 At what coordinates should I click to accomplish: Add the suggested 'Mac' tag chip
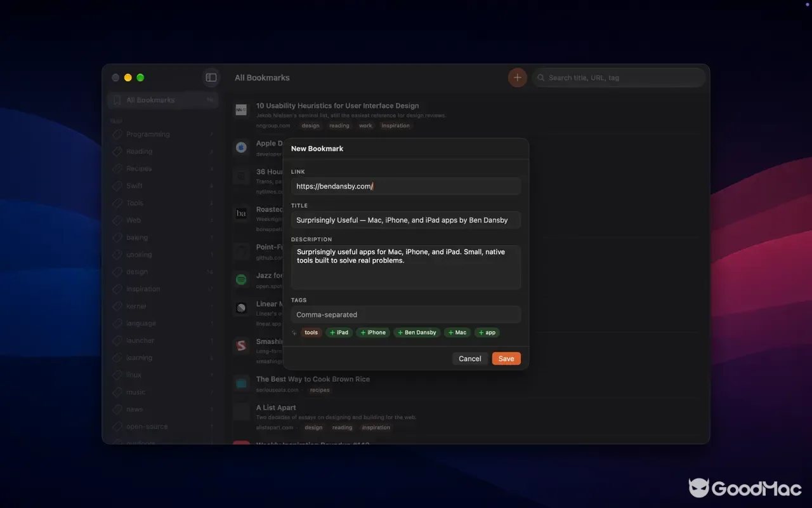[x=457, y=333]
